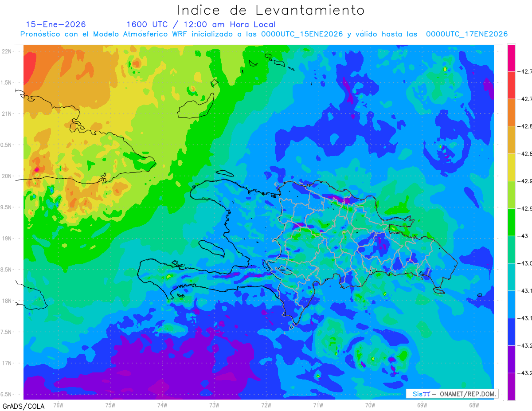Select the orange swatch in the legend
Image resolution: width=532 pixels, height=411 pixels.
coord(511,113)
